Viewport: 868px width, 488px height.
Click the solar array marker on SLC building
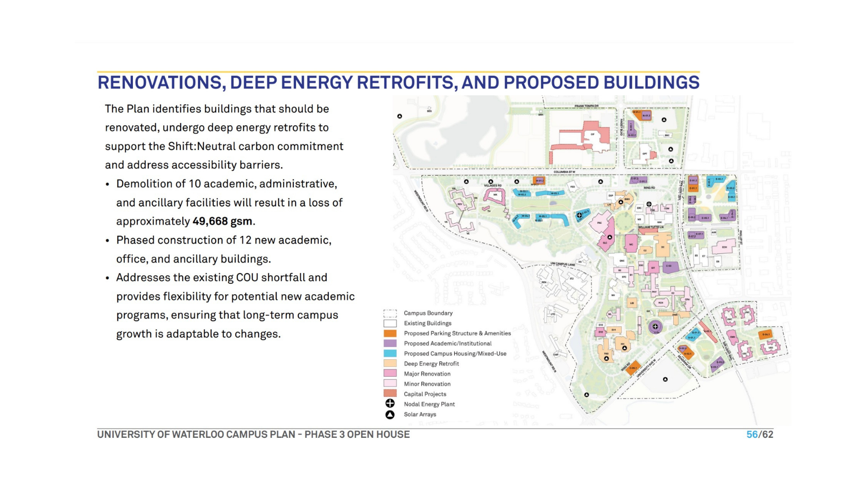pyautogui.click(x=609, y=237)
